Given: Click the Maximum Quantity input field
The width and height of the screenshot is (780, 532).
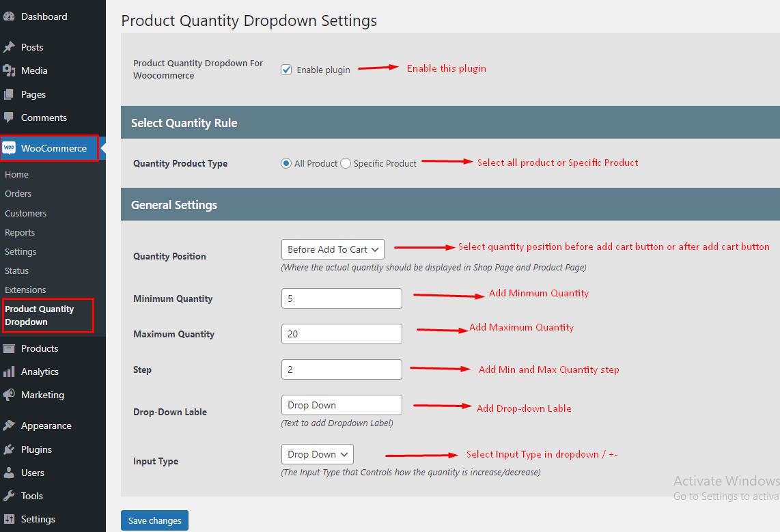Looking at the screenshot, I should click(342, 334).
